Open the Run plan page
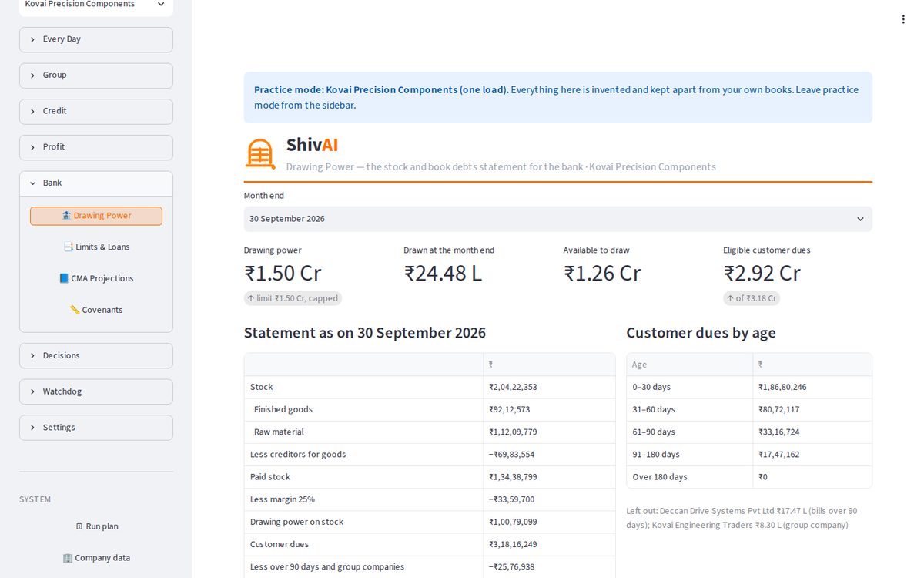The width and height of the screenshot is (924, 578). coord(96,526)
